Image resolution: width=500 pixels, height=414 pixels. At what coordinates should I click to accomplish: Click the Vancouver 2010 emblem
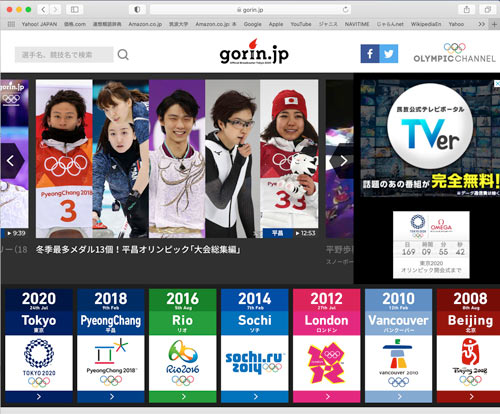click(x=399, y=363)
